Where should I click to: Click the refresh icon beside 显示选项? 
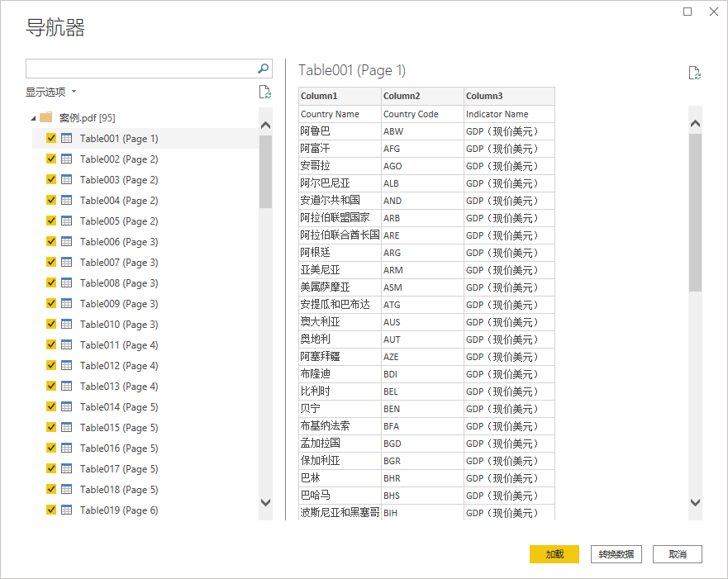click(x=264, y=92)
